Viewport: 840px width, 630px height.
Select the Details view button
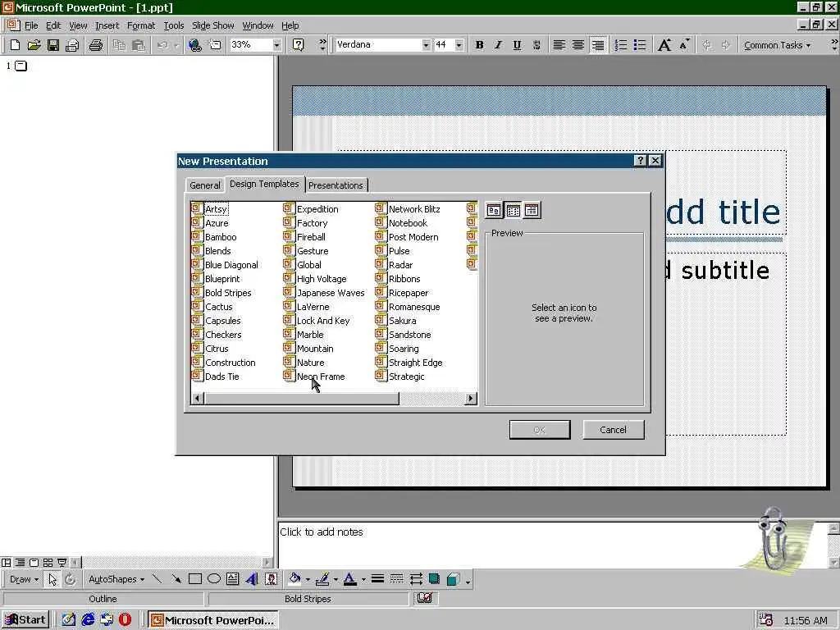(x=532, y=210)
